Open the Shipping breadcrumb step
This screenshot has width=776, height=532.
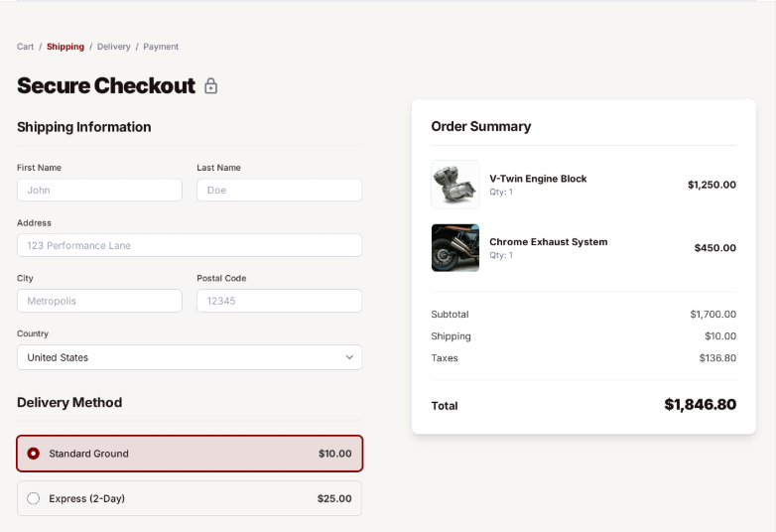(65, 47)
